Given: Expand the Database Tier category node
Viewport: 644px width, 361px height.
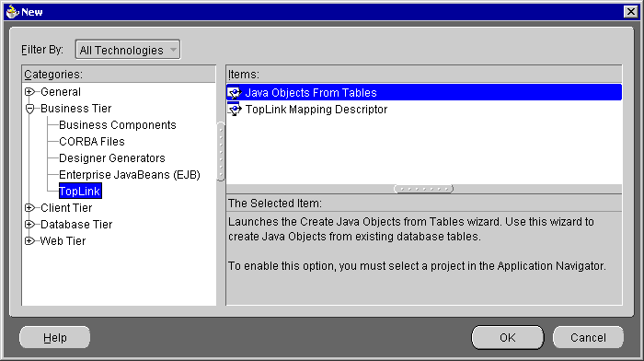Looking at the screenshot, I should [x=29, y=224].
